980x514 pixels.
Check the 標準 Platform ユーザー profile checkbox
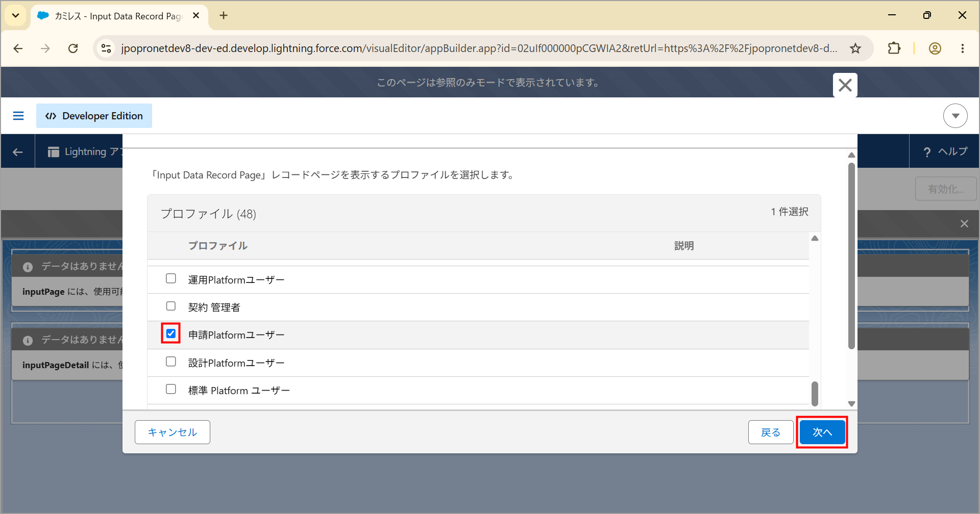click(x=171, y=389)
